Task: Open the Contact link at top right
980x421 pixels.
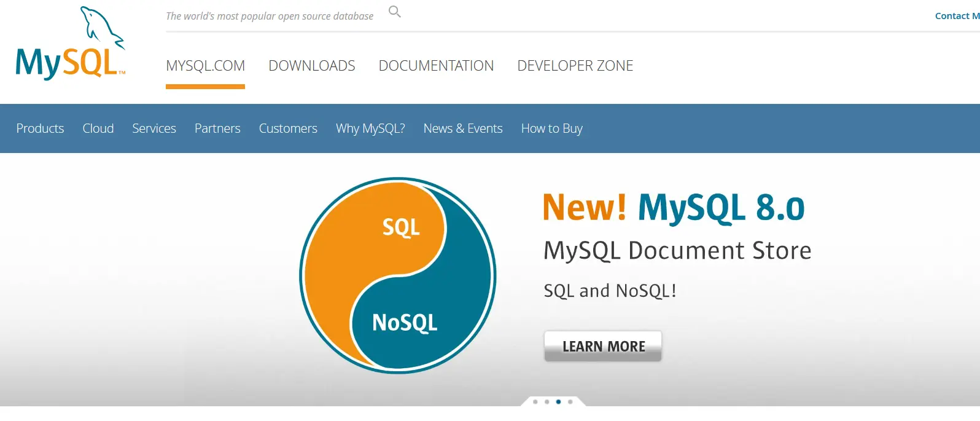Action: coord(957,16)
